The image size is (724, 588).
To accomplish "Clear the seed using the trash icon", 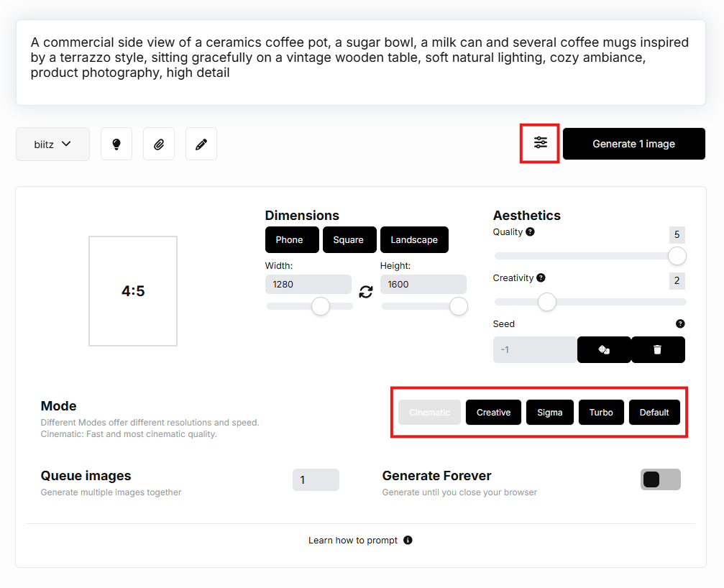I will [657, 349].
